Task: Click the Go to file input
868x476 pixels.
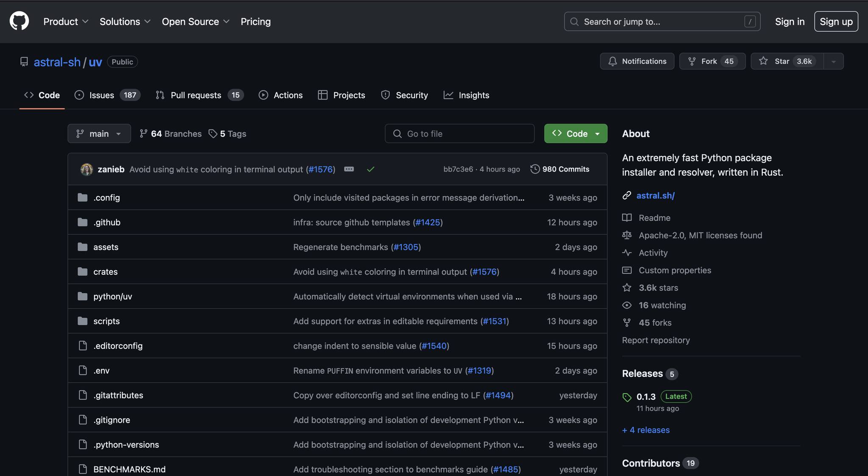Action: pyautogui.click(x=459, y=133)
